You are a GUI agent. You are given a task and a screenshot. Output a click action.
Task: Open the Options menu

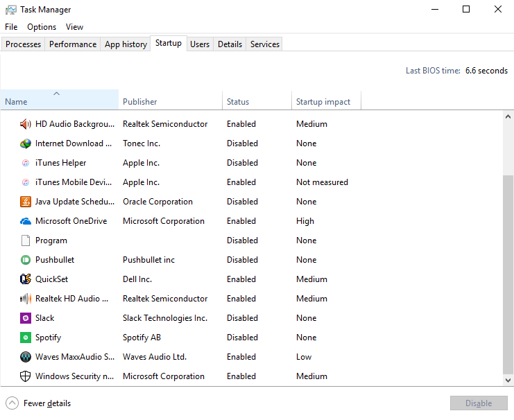(x=42, y=27)
